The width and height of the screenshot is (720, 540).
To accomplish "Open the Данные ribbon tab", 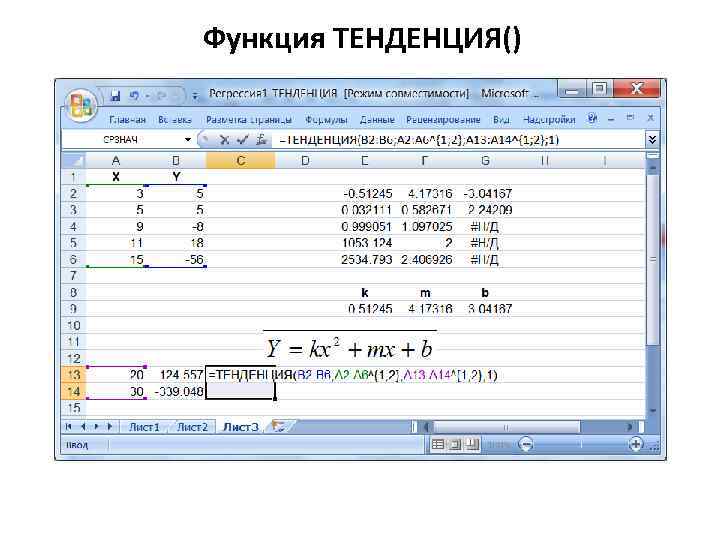I will (377, 120).
